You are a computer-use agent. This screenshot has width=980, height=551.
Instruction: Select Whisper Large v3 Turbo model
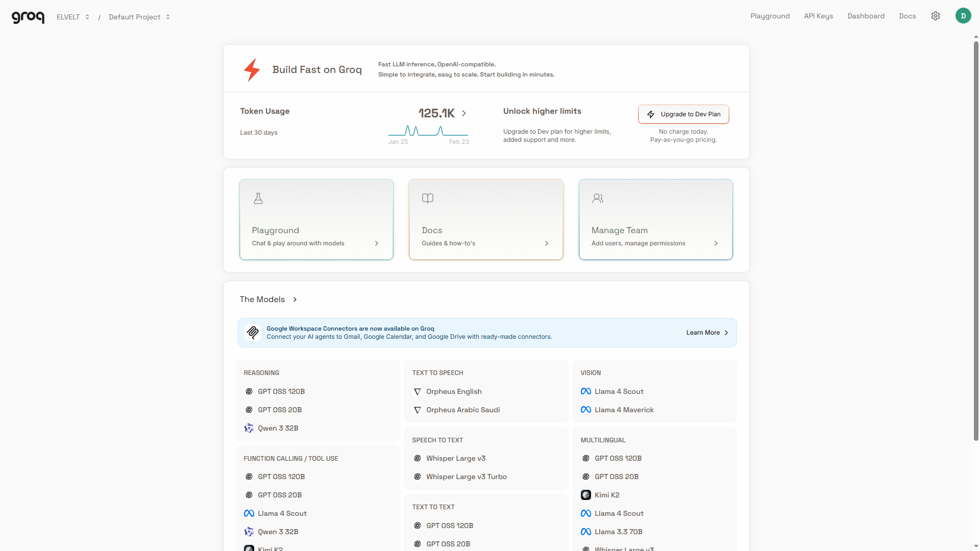(x=466, y=477)
